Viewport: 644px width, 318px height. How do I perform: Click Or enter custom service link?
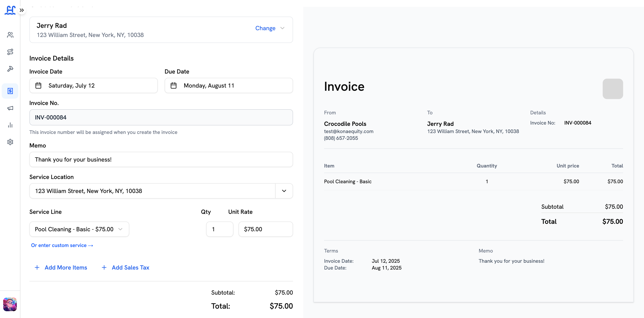click(62, 245)
